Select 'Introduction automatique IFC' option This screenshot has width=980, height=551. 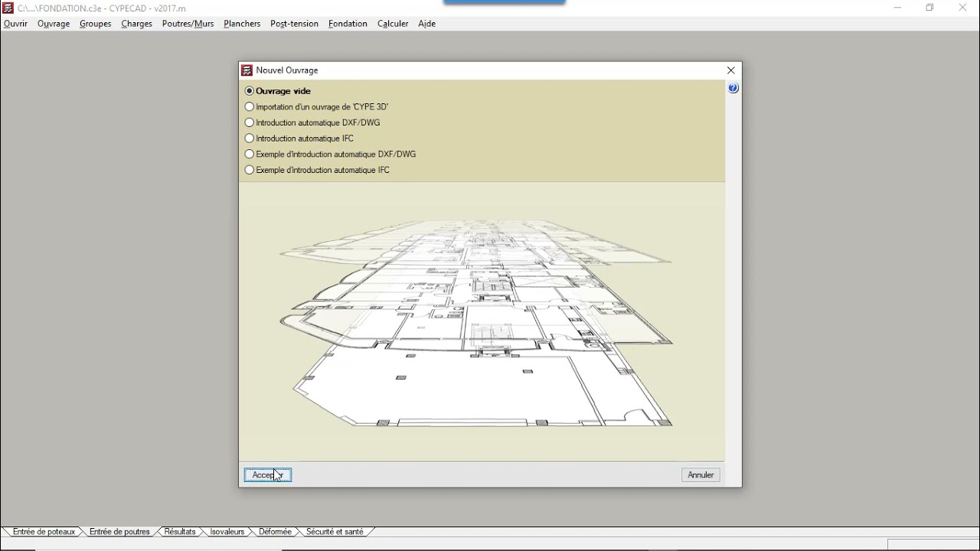pyautogui.click(x=299, y=139)
